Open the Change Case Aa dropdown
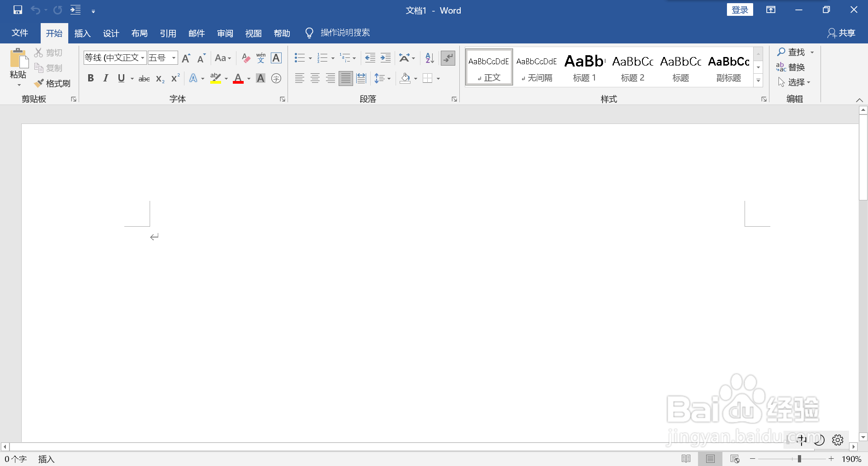The height and width of the screenshot is (466, 868). click(x=223, y=58)
